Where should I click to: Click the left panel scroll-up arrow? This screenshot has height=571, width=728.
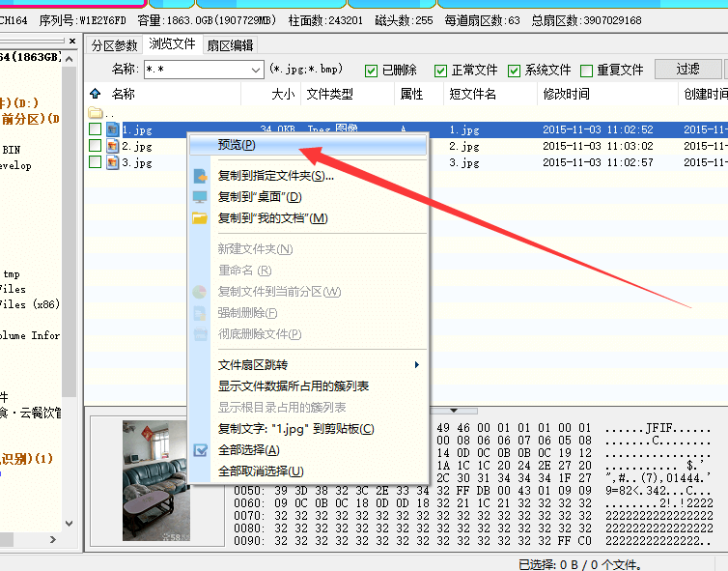pos(70,59)
